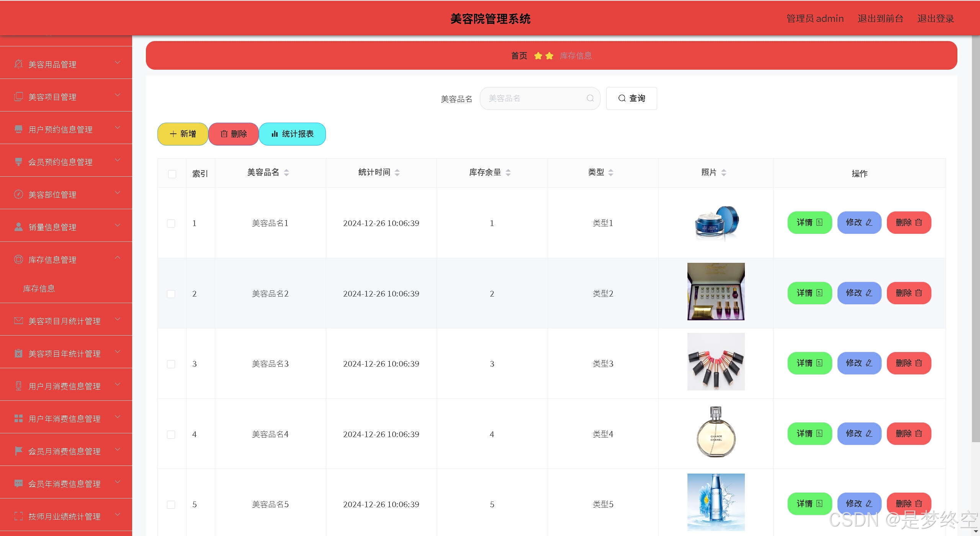Image resolution: width=980 pixels, height=536 pixels.
Task: Collapse the 库存信息管理 menu chevron
Action: (x=118, y=257)
